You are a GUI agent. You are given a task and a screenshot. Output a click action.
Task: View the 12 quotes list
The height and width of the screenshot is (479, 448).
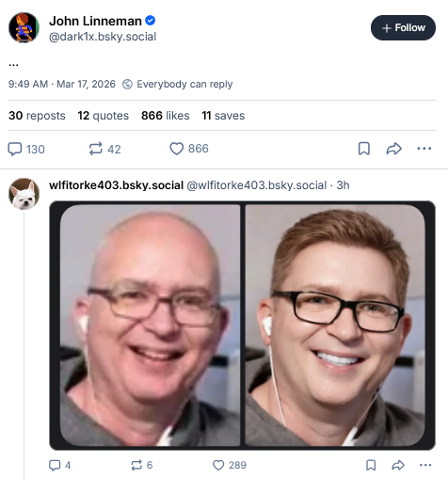(104, 116)
